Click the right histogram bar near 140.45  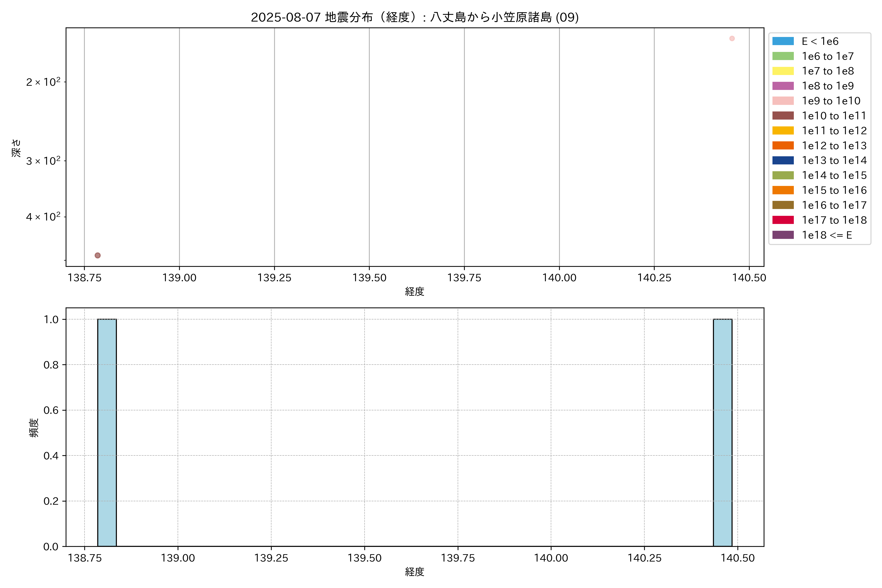[722, 432]
